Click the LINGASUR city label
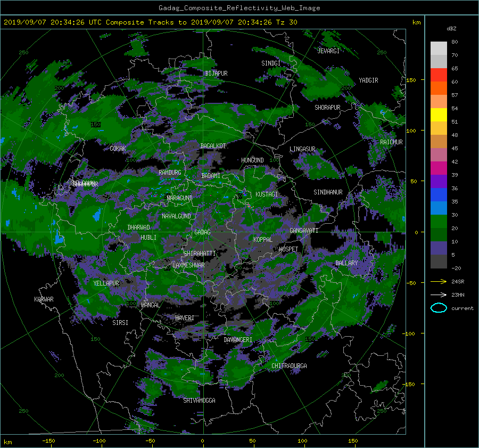Screen dimensions: 479x448 (x=302, y=149)
